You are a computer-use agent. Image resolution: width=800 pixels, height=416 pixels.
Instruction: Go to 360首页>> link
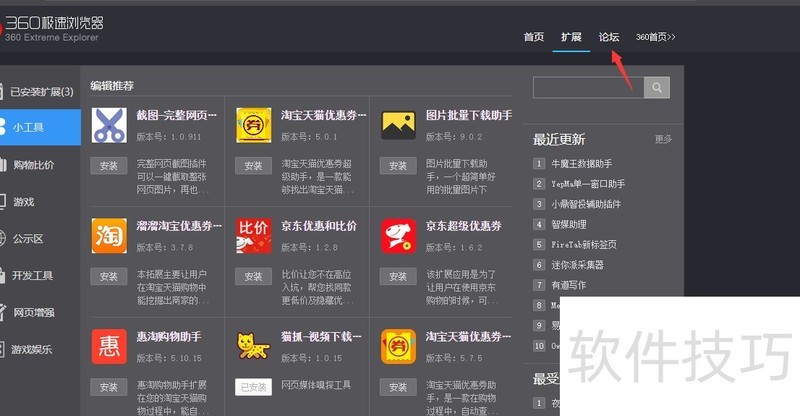coord(656,37)
